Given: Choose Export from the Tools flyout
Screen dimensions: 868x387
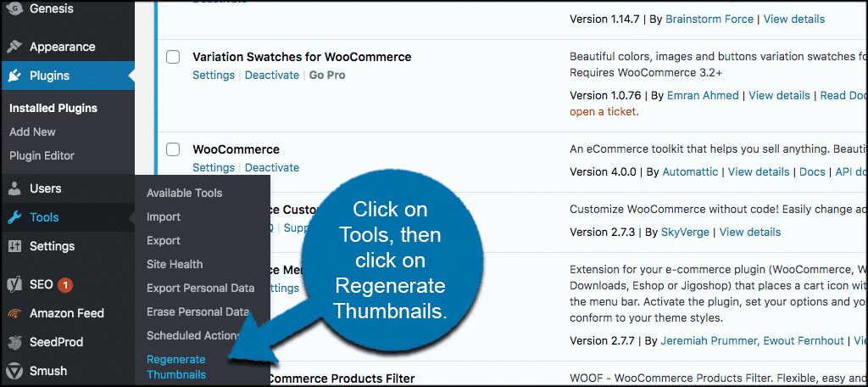Looking at the screenshot, I should pos(164,241).
